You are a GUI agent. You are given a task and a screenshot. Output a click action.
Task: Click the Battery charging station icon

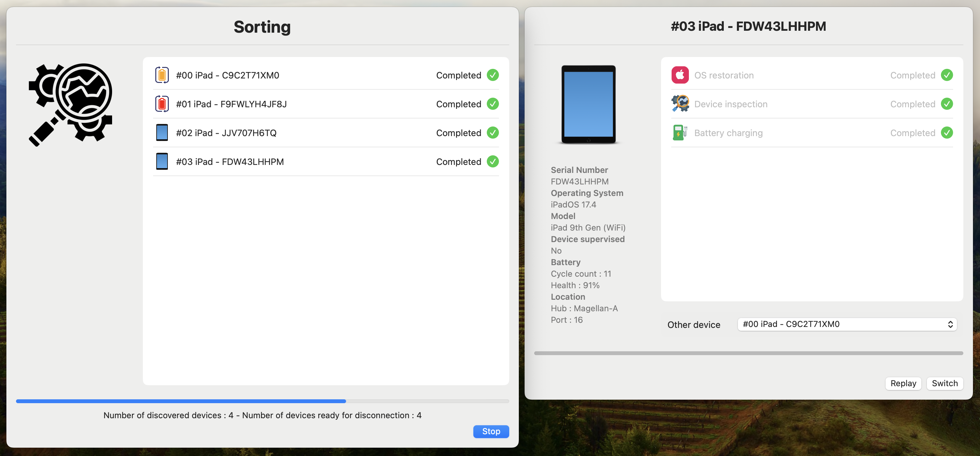[680, 133]
